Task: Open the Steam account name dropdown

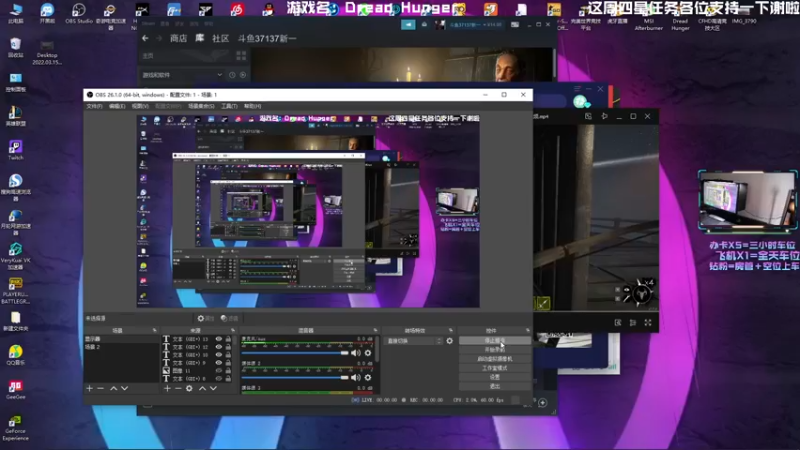Action: click(x=475, y=24)
